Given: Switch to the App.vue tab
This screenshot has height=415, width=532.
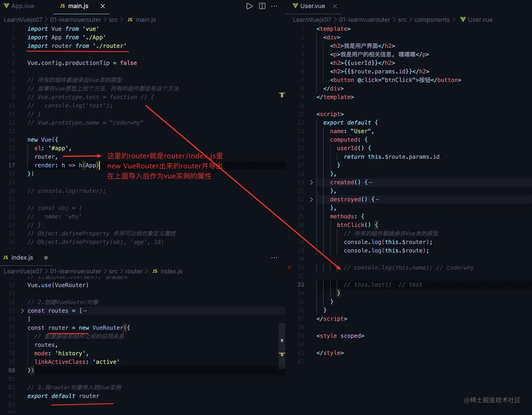Looking at the screenshot, I should [19, 6].
